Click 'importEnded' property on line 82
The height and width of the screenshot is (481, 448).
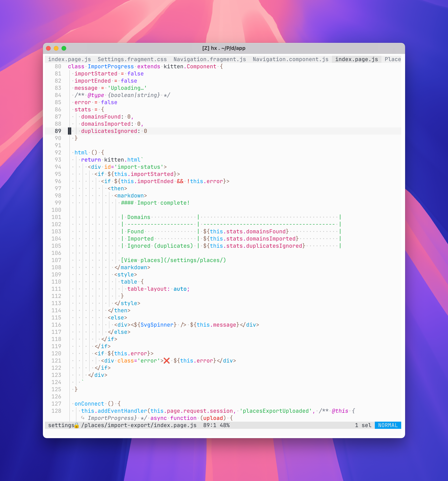coord(93,81)
